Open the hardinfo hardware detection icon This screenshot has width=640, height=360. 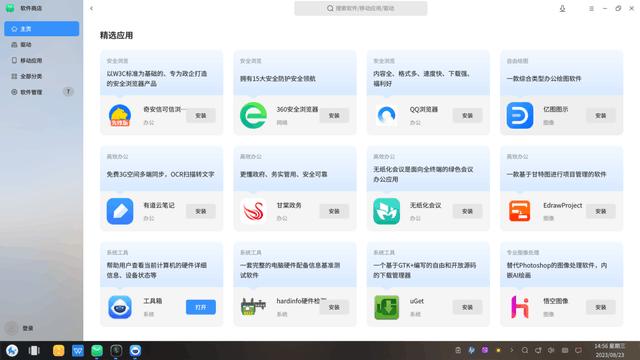tap(253, 307)
